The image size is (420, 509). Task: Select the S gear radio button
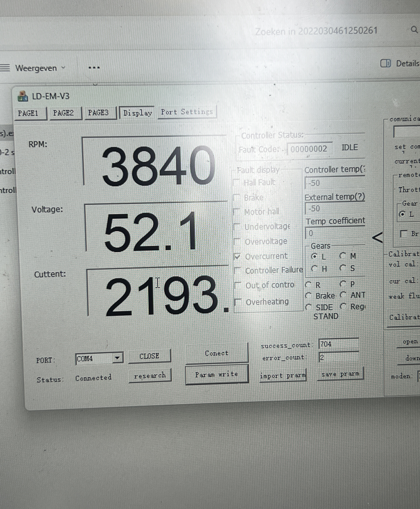(343, 268)
